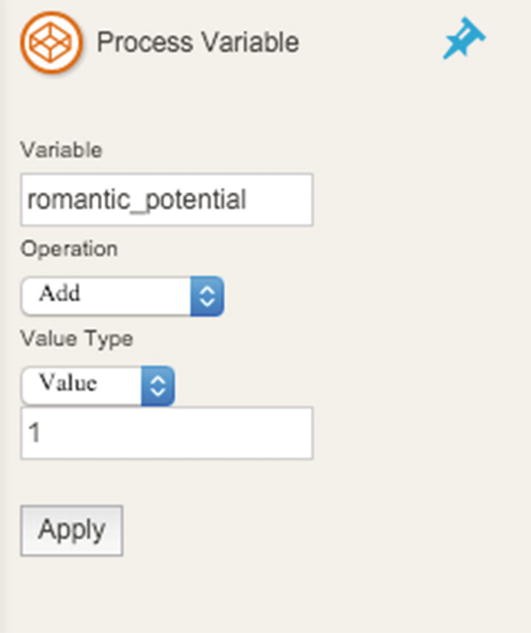Click the Process Variable title text

click(x=198, y=42)
